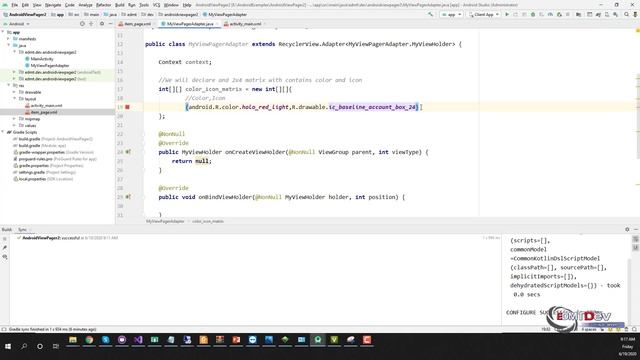Open the app run configuration dropdown

point(451,14)
